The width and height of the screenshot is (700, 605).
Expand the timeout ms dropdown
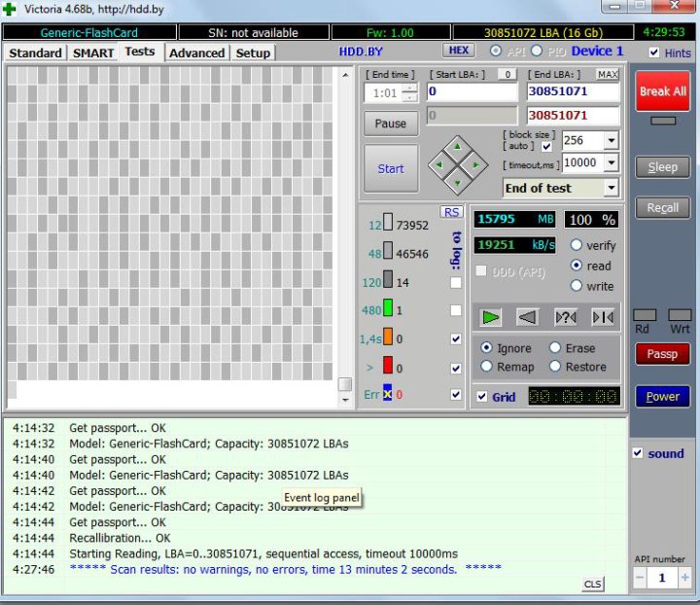(x=611, y=162)
